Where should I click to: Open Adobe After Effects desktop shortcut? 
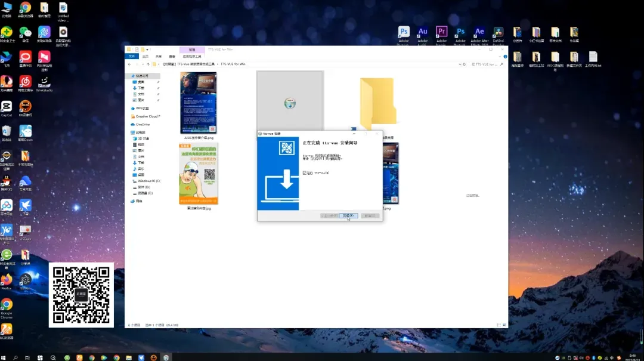[479, 32]
